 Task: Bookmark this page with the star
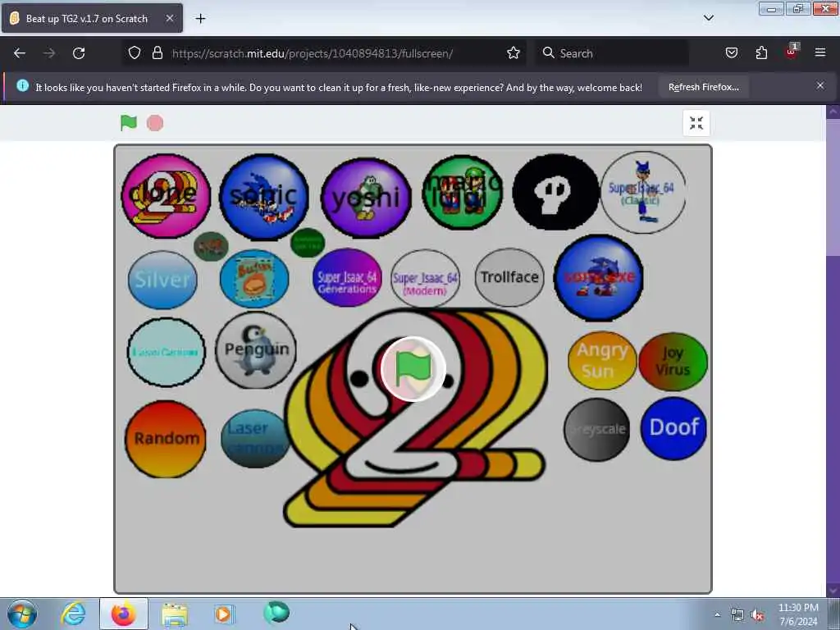(x=514, y=53)
